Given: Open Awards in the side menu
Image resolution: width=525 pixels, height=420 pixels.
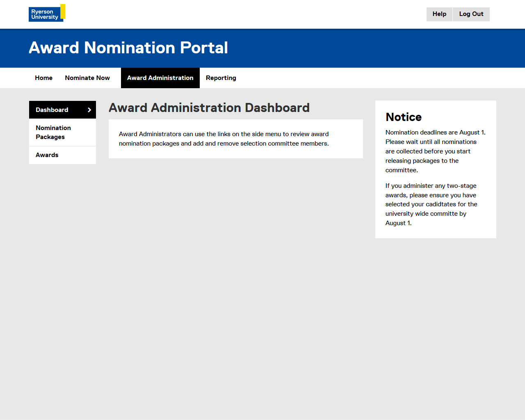Looking at the screenshot, I should pos(47,155).
